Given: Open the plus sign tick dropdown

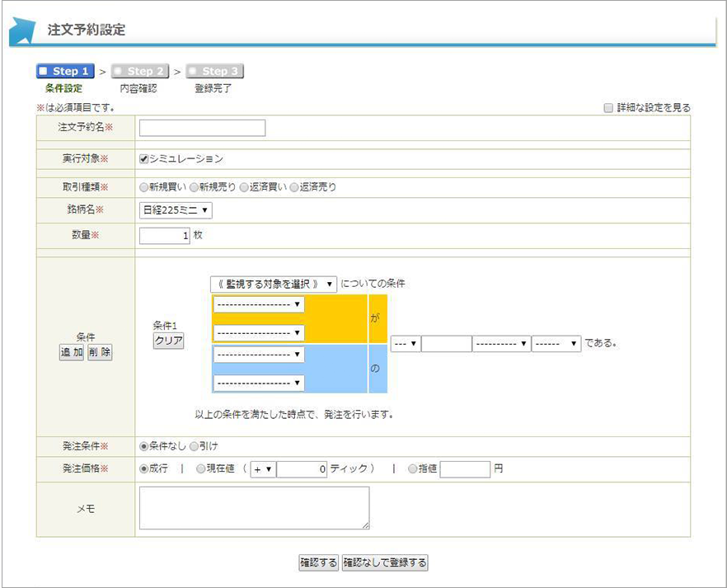Looking at the screenshot, I should pyautogui.click(x=263, y=469).
